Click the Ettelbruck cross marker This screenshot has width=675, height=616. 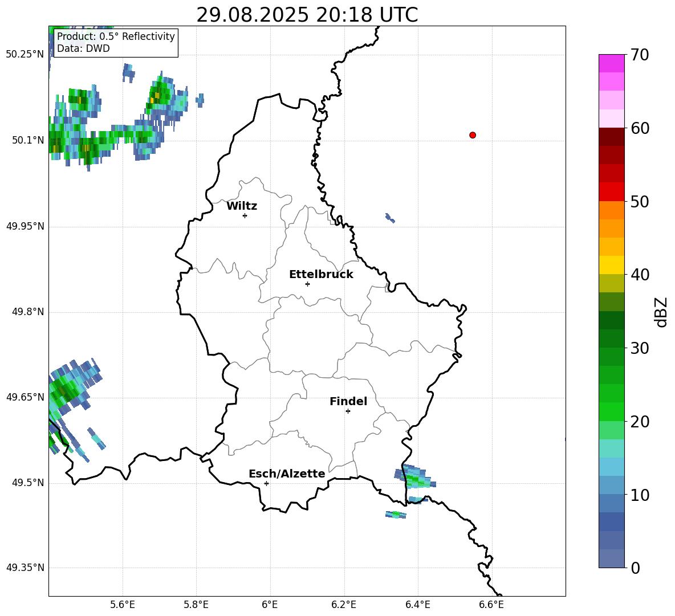(x=307, y=284)
